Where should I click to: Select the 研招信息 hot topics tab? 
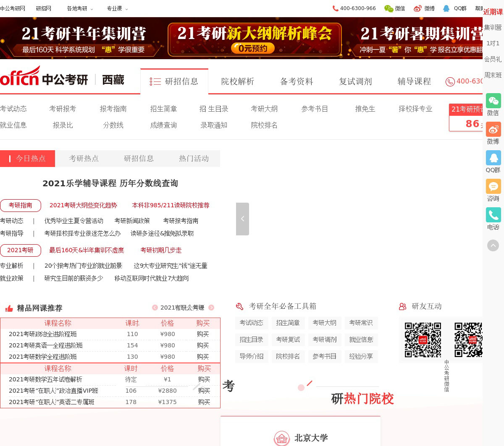[139, 159]
